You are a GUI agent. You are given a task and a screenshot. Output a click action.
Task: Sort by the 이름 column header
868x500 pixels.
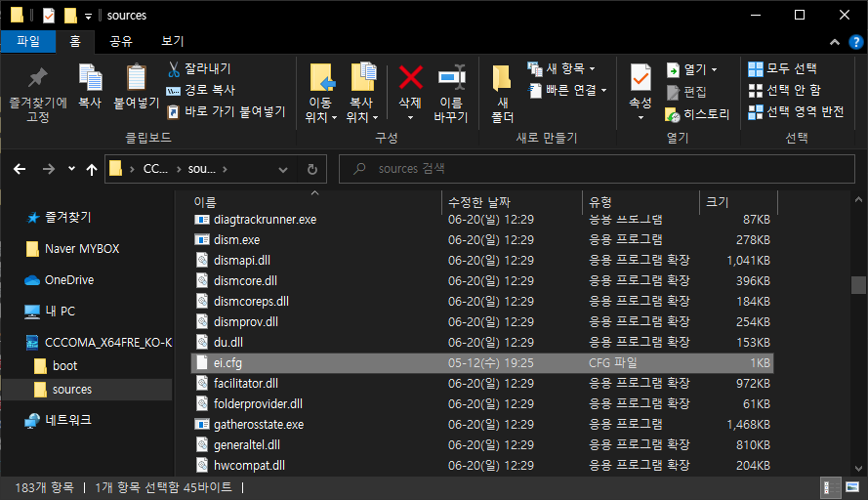(315, 202)
